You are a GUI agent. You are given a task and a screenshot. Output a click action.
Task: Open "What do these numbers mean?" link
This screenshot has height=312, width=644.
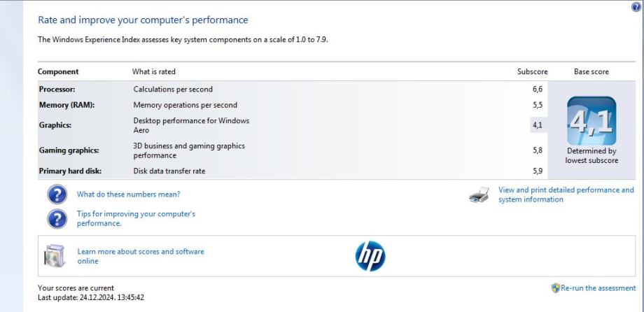128,194
